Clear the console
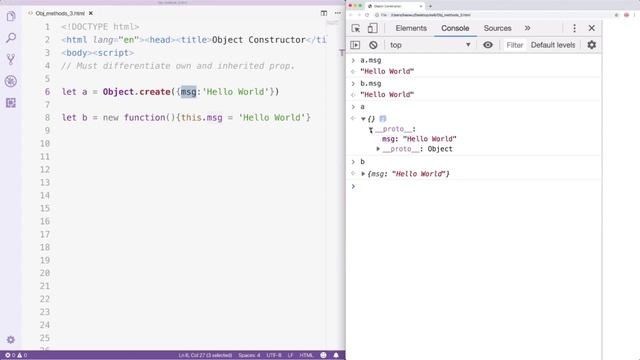 373,45
